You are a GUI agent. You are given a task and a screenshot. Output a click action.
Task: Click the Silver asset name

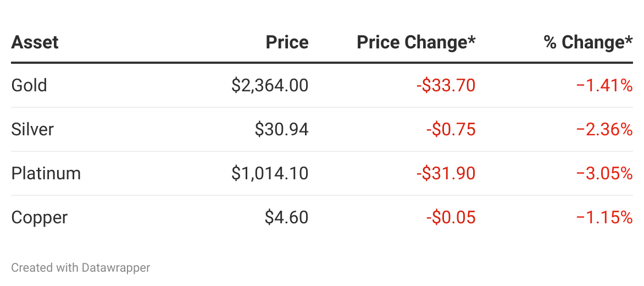pos(32,129)
